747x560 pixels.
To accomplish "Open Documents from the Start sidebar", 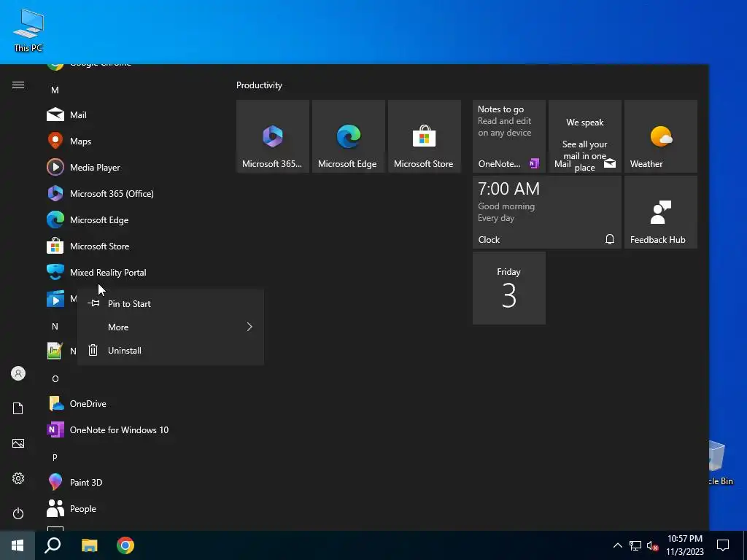I will pos(18,408).
